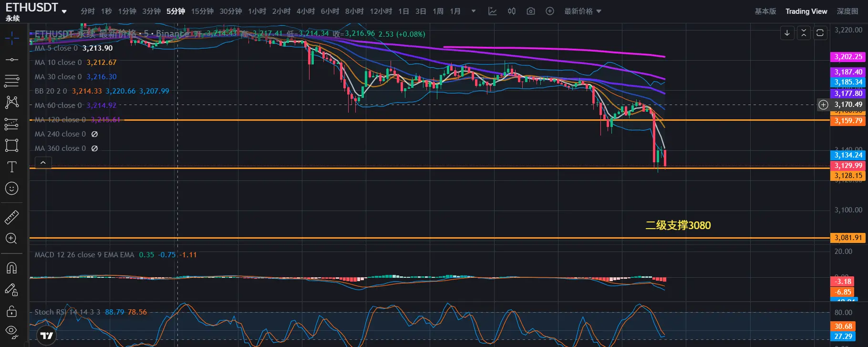868x347 pixels.
Task: Click the 3,202.25 magenta price label
Action: (x=848, y=57)
